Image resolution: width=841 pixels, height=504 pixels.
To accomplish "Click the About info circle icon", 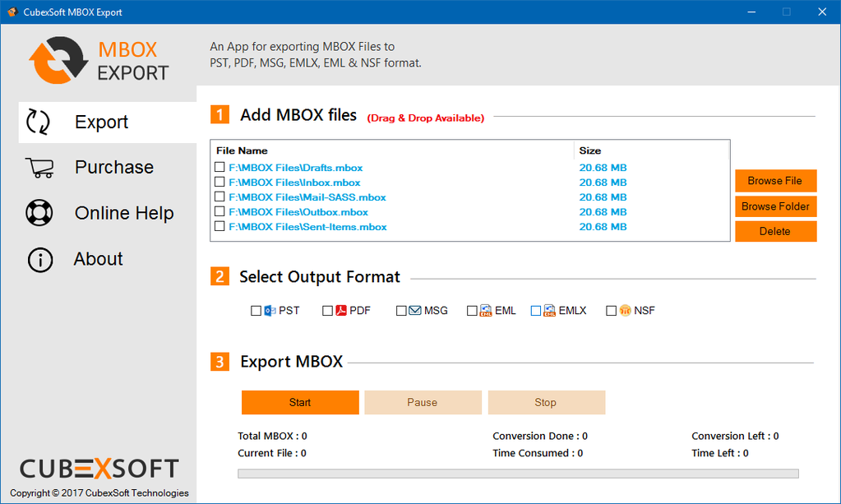I will click(x=40, y=260).
